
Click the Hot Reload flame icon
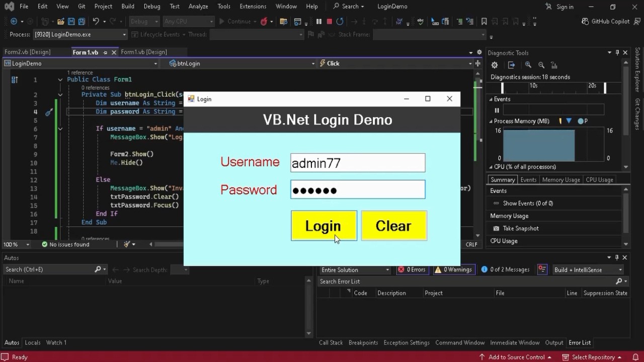pyautogui.click(x=263, y=22)
